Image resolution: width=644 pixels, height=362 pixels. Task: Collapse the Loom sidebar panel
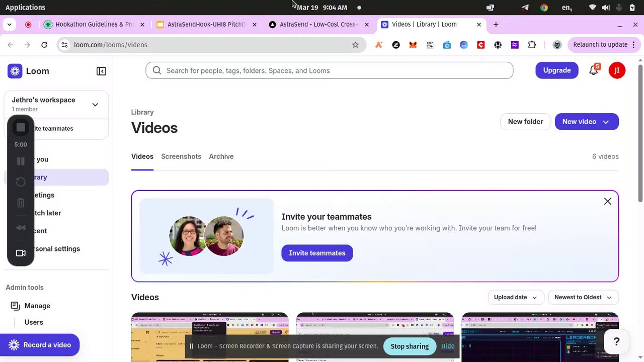click(101, 71)
